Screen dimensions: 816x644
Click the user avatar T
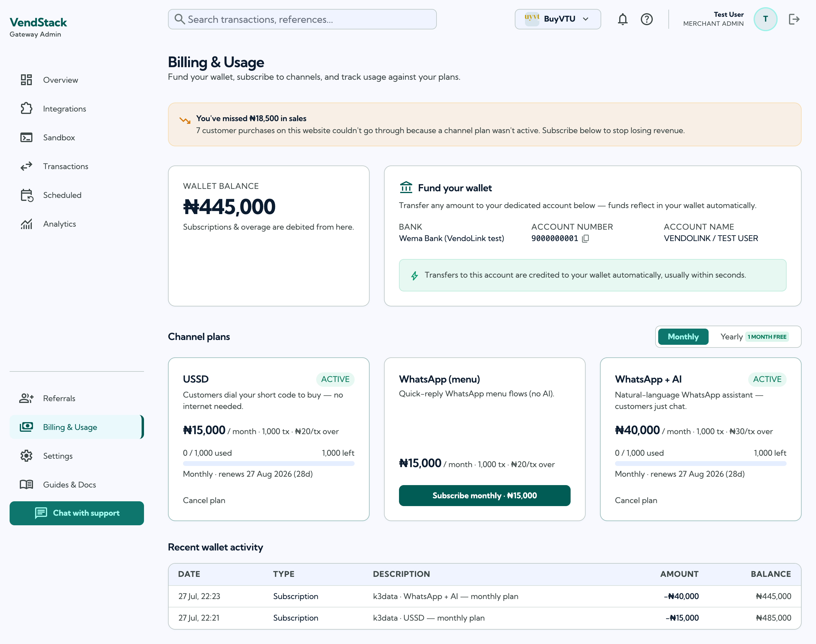click(x=765, y=19)
